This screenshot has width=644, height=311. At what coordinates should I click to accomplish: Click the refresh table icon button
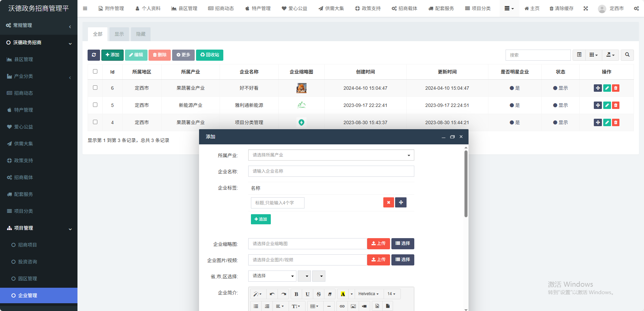pos(94,55)
